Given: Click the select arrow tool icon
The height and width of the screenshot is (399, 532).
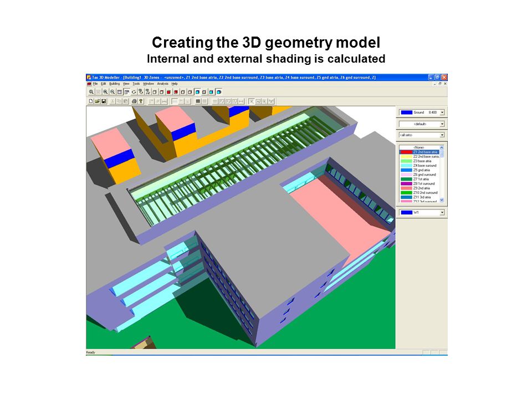Looking at the screenshot, I should (252, 101).
